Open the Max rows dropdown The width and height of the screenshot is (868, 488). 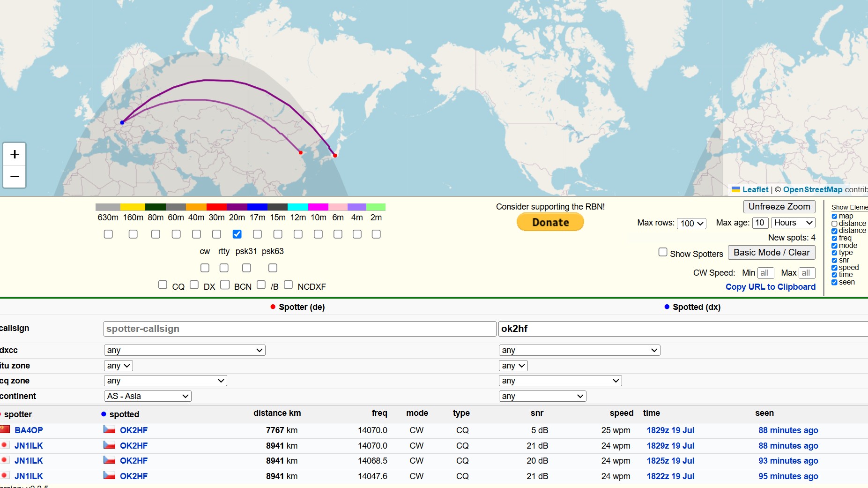(691, 223)
